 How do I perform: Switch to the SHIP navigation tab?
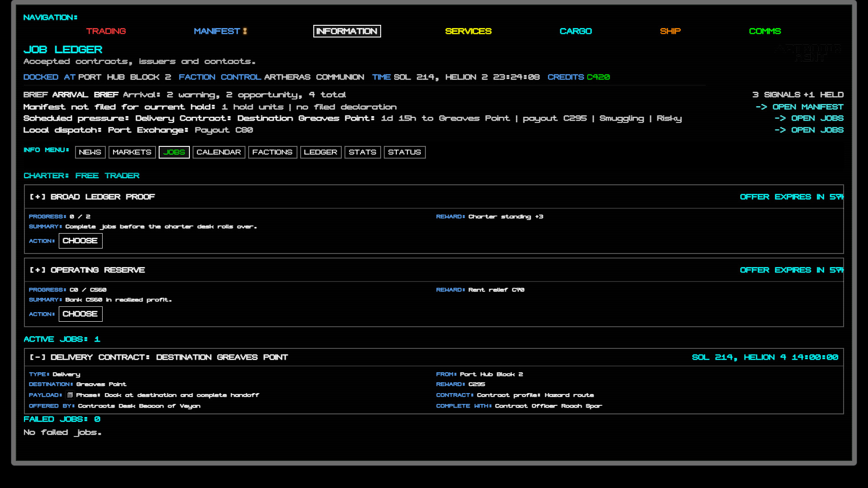click(670, 31)
